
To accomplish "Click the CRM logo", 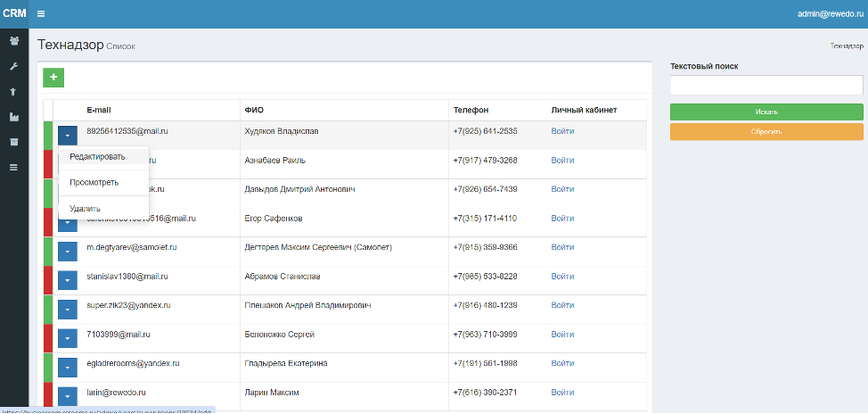I will point(14,14).
